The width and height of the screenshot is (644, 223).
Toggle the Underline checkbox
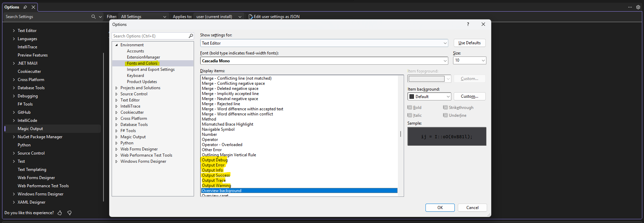tap(445, 115)
